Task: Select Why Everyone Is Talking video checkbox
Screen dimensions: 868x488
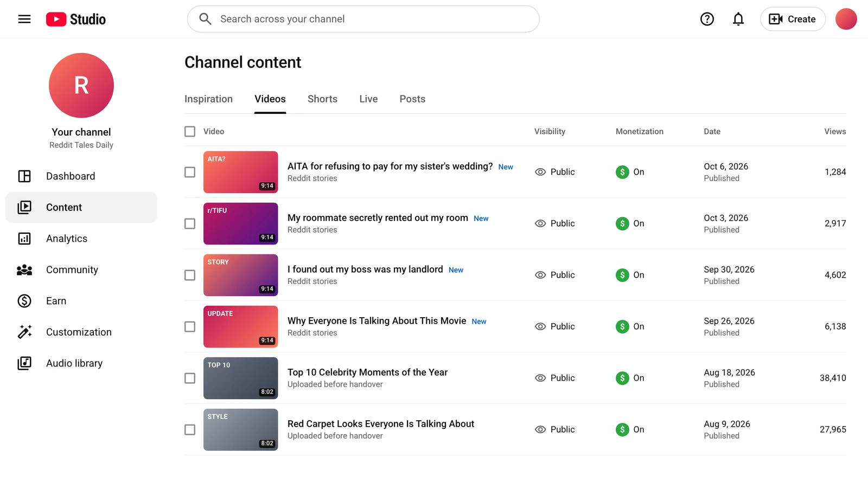Action: coord(190,326)
